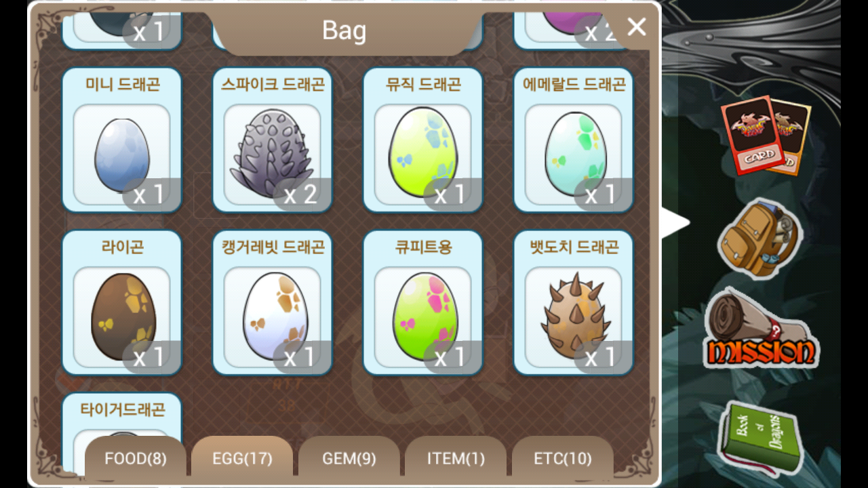The image size is (868, 488).
Task: Switch to the ITEM(1) tab
Action: point(456,459)
